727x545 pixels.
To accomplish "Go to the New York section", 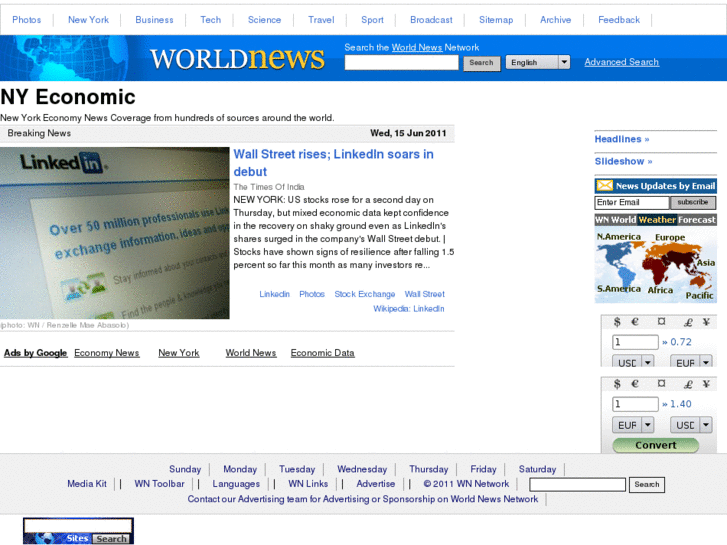I will click(88, 20).
